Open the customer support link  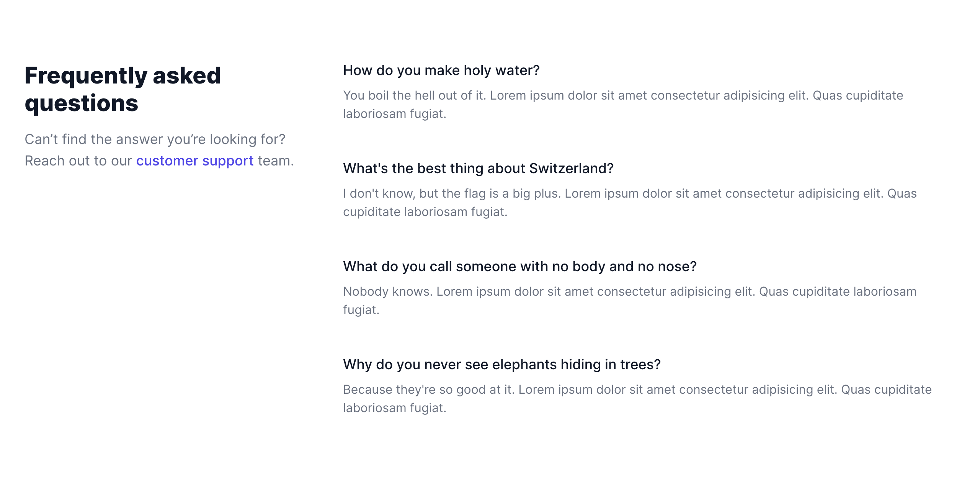pyautogui.click(x=194, y=161)
